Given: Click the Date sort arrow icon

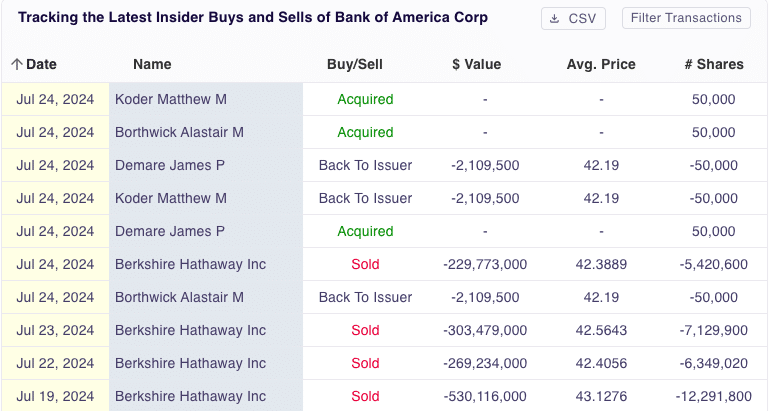Looking at the screenshot, I should tap(16, 64).
